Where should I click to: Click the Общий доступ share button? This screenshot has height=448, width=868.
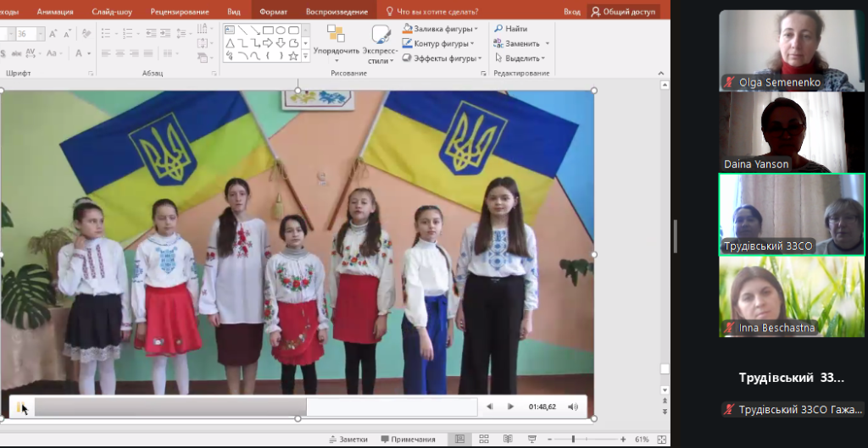coord(623,12)
